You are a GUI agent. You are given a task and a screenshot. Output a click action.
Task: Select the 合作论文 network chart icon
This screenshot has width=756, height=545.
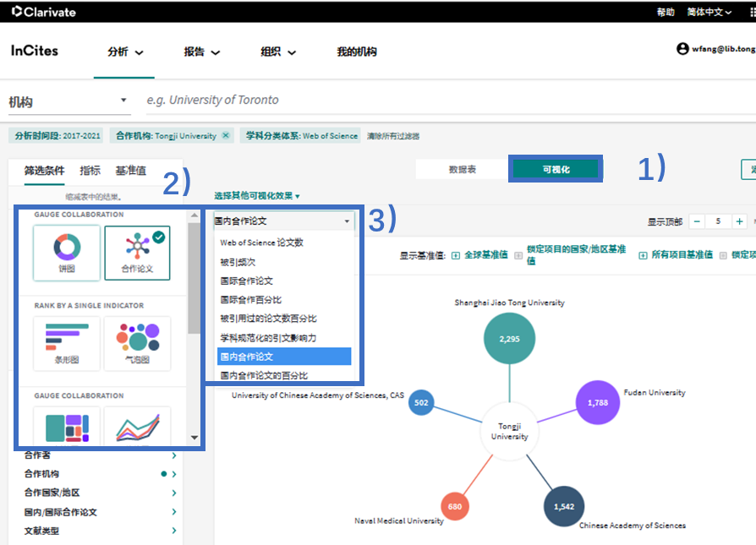pyautogui.click(x=137, y=252)
